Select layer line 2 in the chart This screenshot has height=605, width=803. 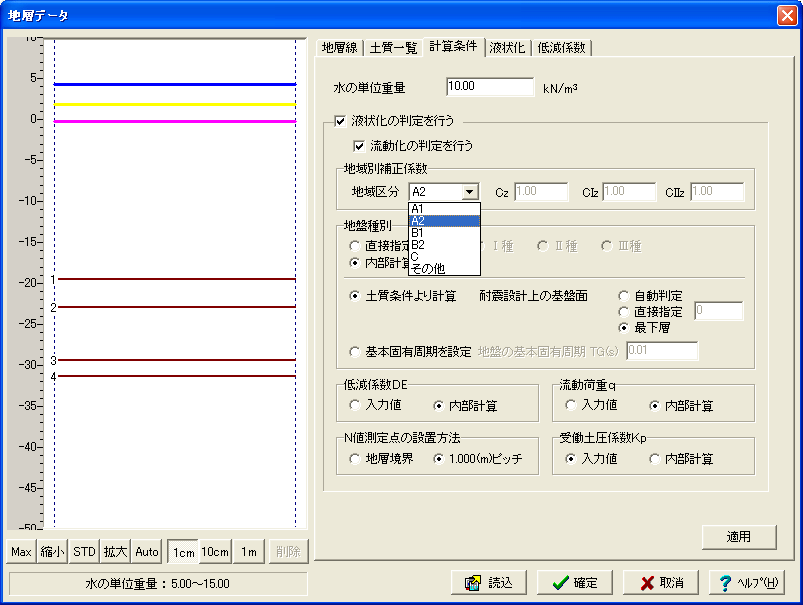click(x=175, y=307)
